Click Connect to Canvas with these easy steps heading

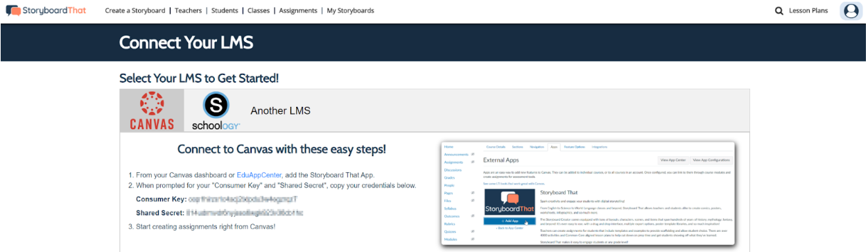point(281,149)
